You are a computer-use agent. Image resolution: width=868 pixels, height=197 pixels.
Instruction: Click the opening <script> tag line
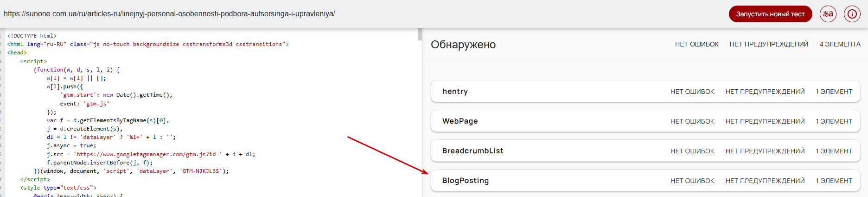point(33,61)
